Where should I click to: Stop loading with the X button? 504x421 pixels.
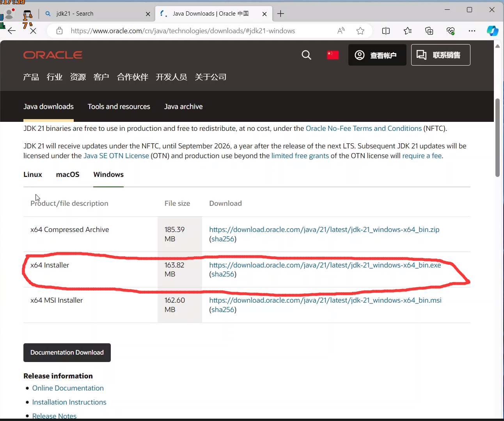[33, 30]
